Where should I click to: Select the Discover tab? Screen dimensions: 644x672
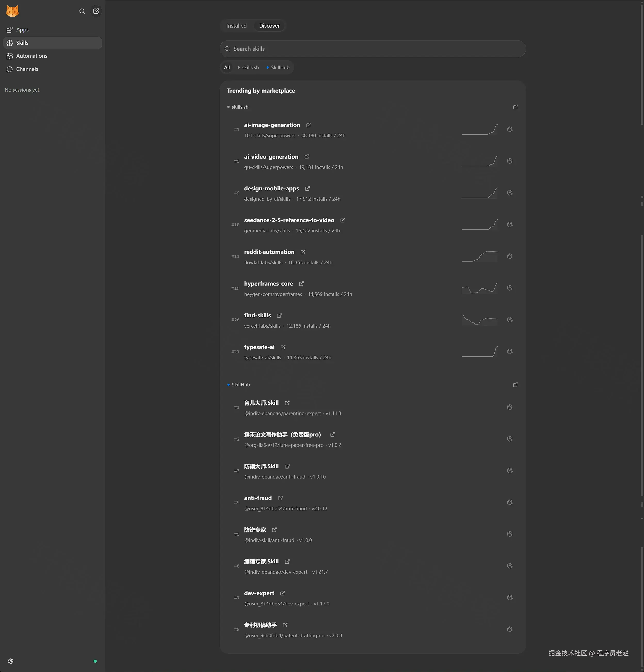pos(269,26)
